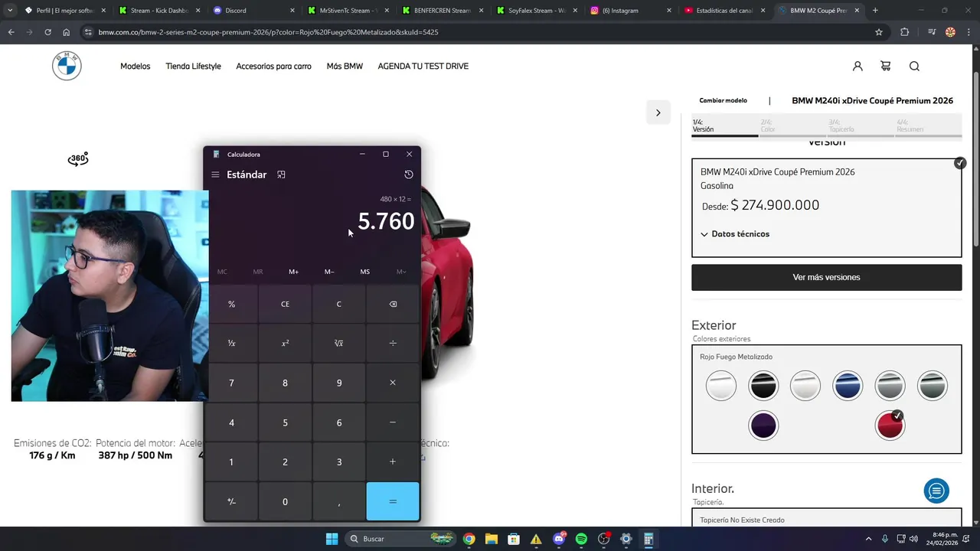Open the Windows Start button
The height and width of the screenshot is (551, 980).
pyautogui.click(x=332, y=539)
